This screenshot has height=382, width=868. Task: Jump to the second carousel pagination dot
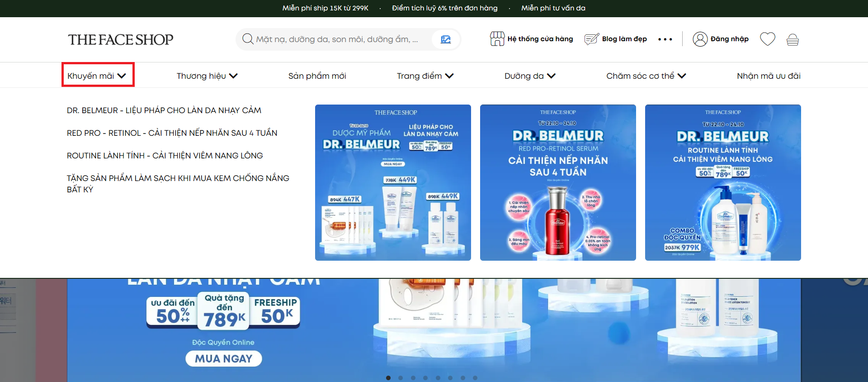pyautogui.click(x=401, y=378)
